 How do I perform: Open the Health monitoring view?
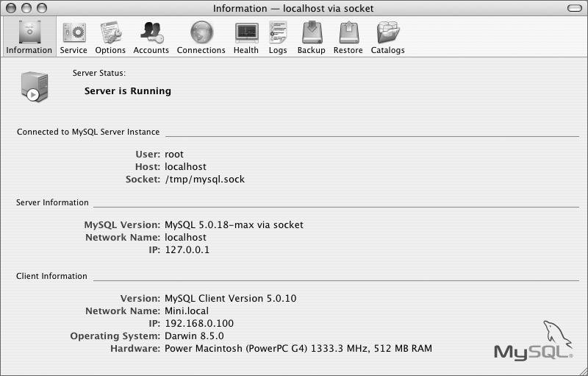(x=246, y=36)
